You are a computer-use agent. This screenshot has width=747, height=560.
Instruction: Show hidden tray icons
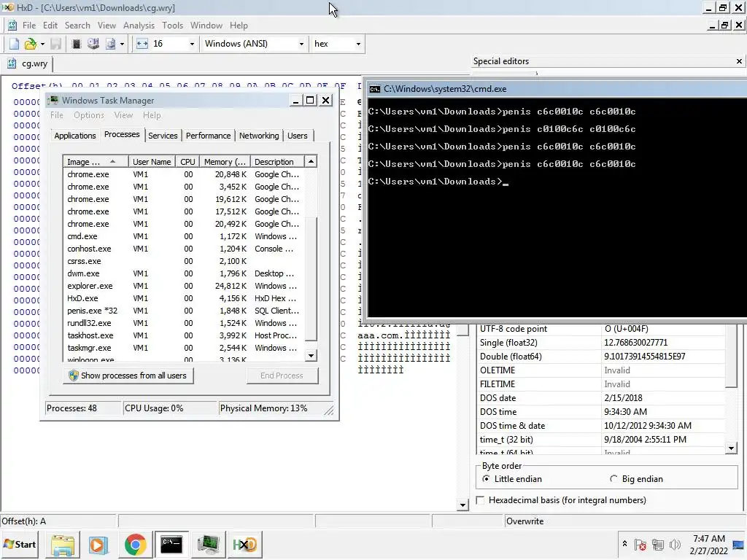[624, 543]
